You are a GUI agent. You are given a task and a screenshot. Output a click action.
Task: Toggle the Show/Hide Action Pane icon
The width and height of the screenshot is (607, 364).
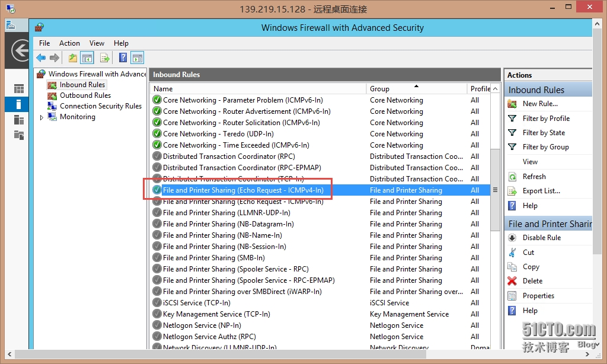[x=137, y=58]
